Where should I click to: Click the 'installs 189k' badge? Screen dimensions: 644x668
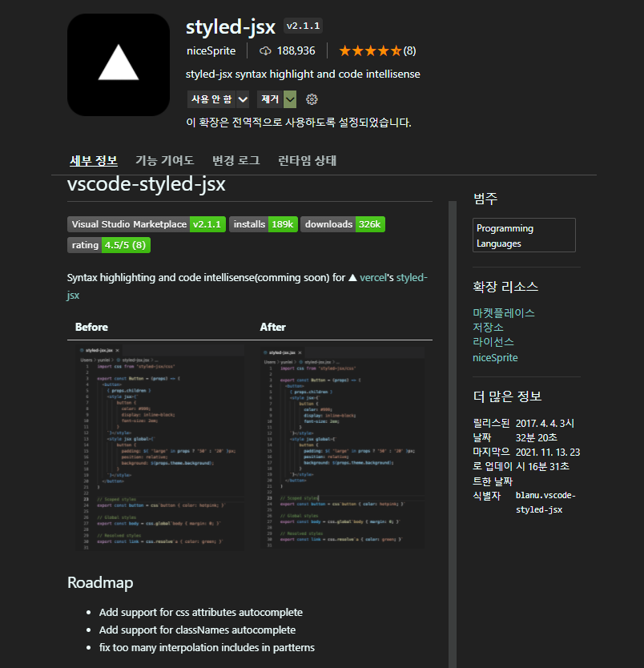point(264,224)
